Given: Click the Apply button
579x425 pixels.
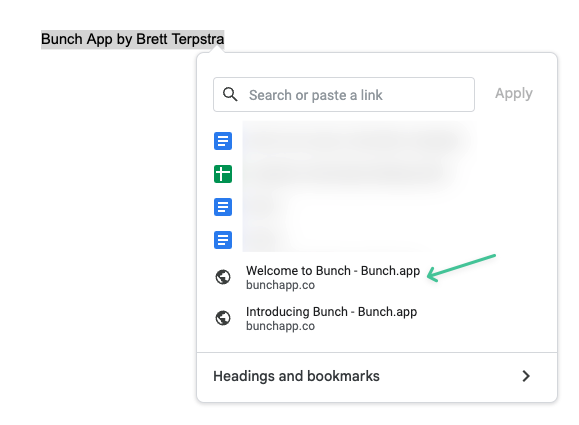Looking at the screenshot, I should (x=514, y=93).
